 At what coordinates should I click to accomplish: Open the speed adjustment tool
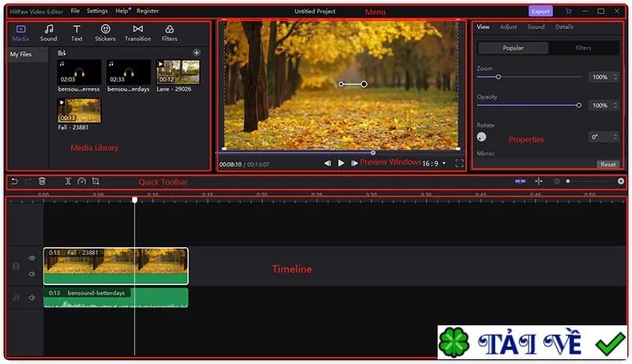click(x=82, y=181)
